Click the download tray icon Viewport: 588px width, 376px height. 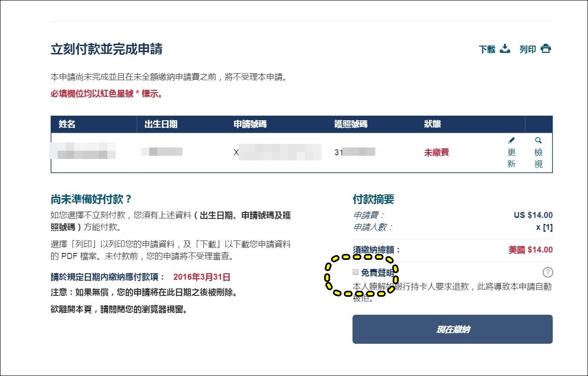click(505, 48)
